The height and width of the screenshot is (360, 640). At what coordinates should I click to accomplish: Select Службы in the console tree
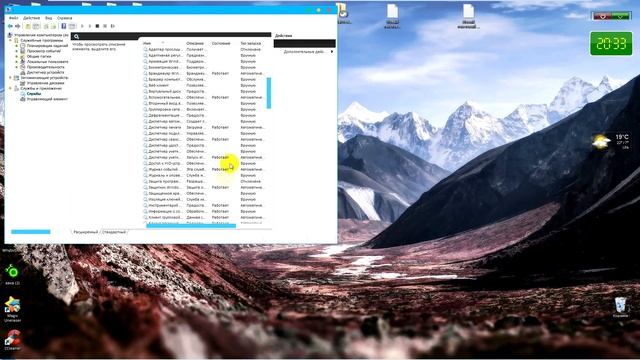33,93
